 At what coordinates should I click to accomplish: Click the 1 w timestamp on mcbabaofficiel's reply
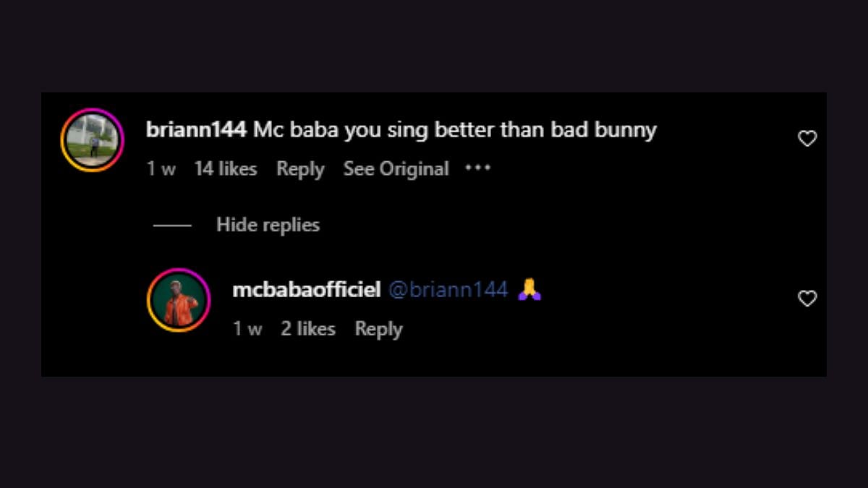click(247, 330)
